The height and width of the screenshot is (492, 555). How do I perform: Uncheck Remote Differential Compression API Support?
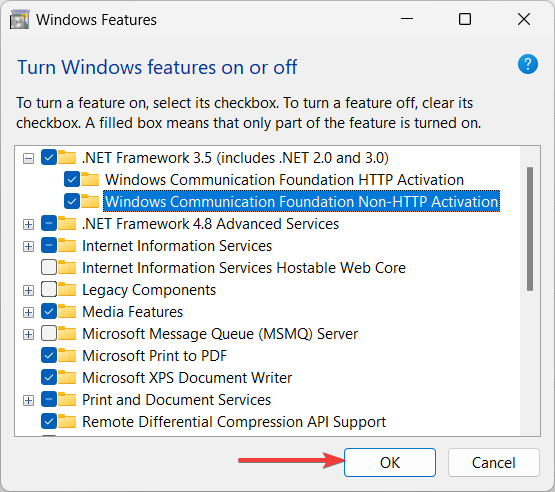[49, 422]
